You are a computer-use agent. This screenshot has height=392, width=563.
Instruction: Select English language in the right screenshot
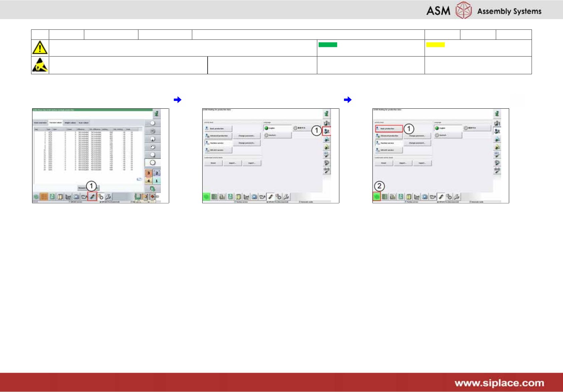[x=448, y=128]
